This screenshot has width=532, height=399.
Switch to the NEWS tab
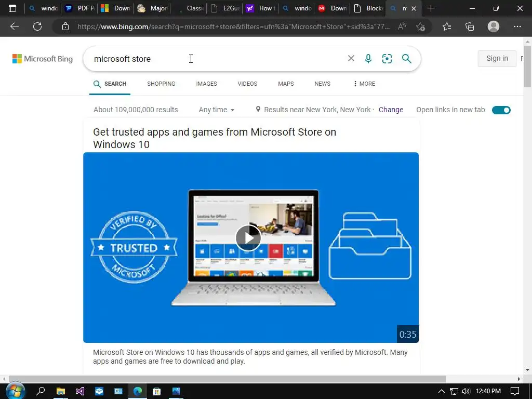pos(322,84)
